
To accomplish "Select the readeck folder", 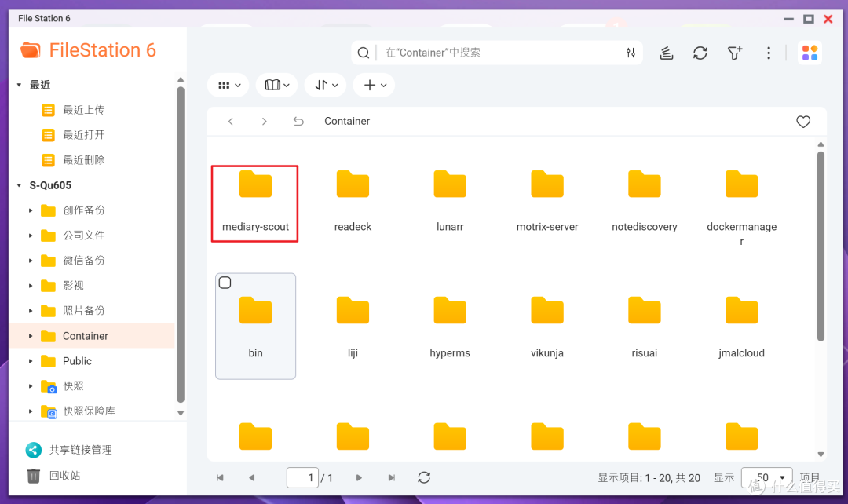I will click(353, 201).
